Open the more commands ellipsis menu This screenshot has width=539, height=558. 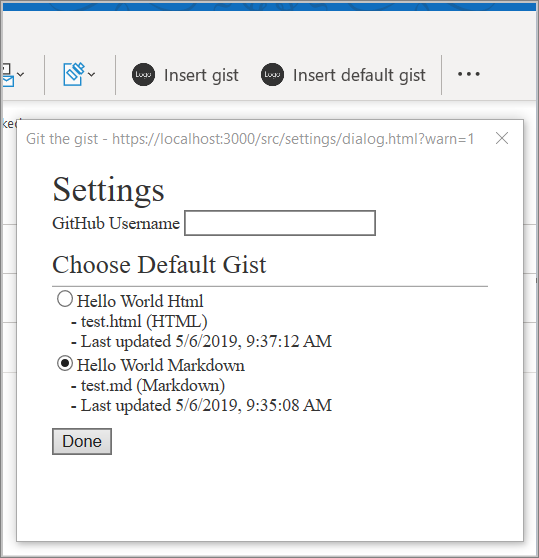point(469,74)
